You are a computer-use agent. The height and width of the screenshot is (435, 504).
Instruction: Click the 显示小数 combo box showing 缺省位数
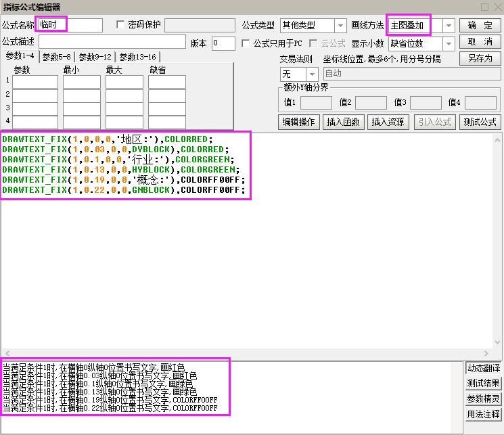click(x=421, y=44)
